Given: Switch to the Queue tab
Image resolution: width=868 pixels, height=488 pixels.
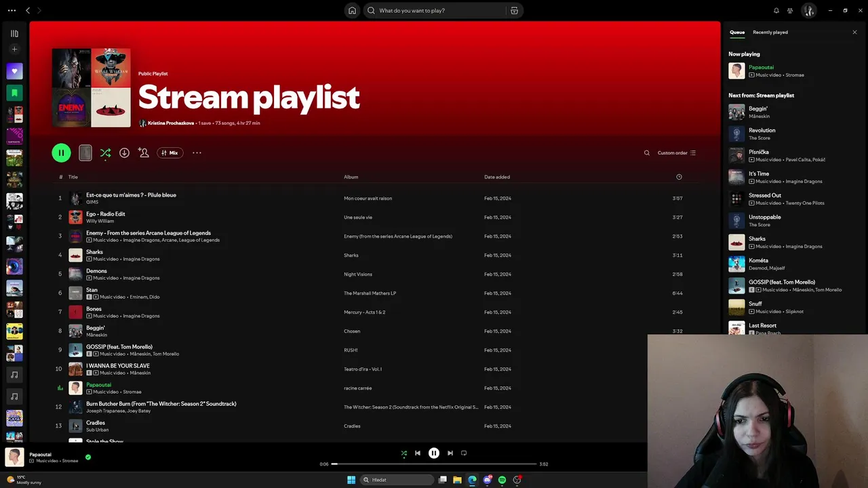Looking at the screenshot, I should [x=737, y=32].
